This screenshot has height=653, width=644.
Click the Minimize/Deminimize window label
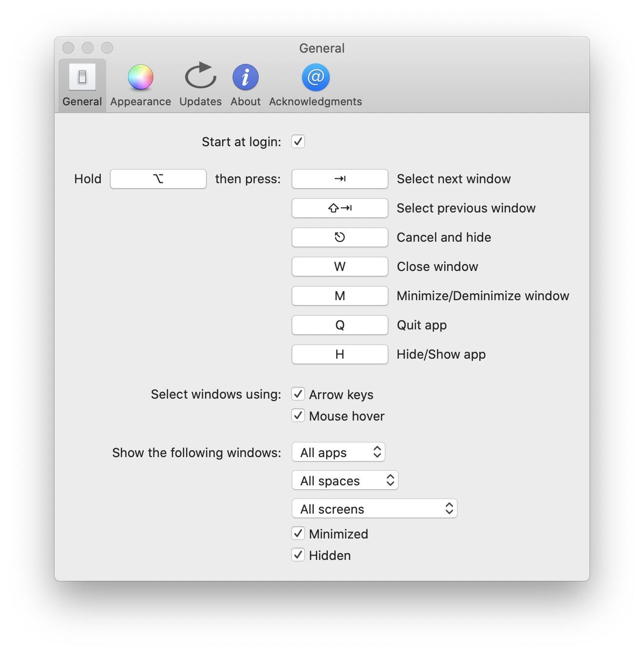click(483, 296)
